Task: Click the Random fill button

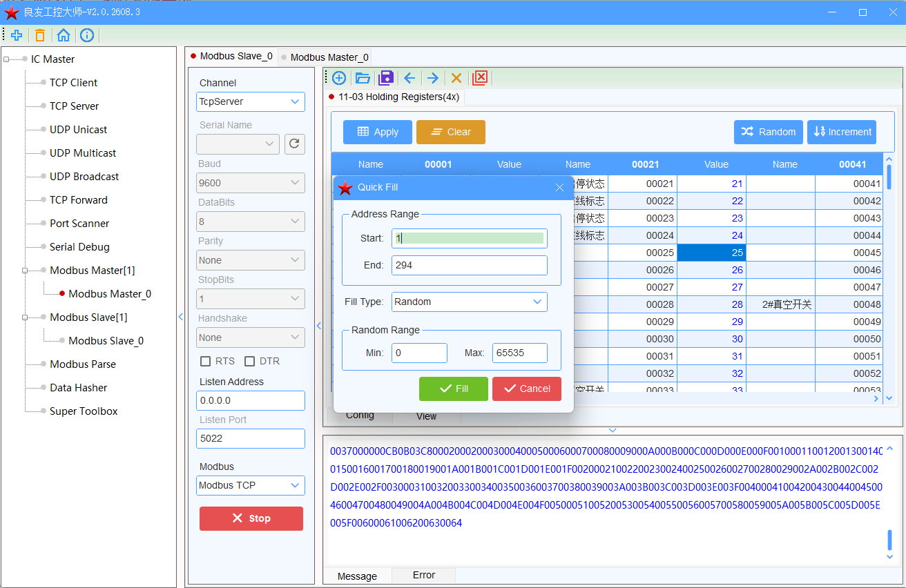Action: [769, 132]
